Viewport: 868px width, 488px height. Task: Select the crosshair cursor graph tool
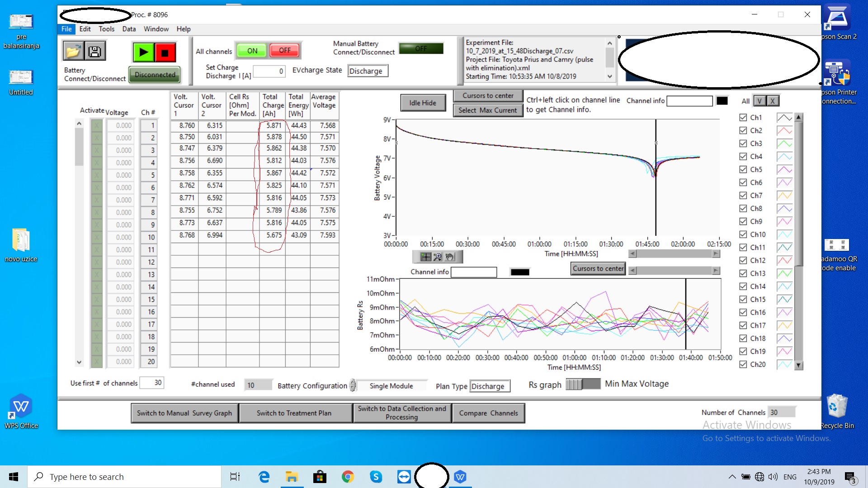(425, 257)
